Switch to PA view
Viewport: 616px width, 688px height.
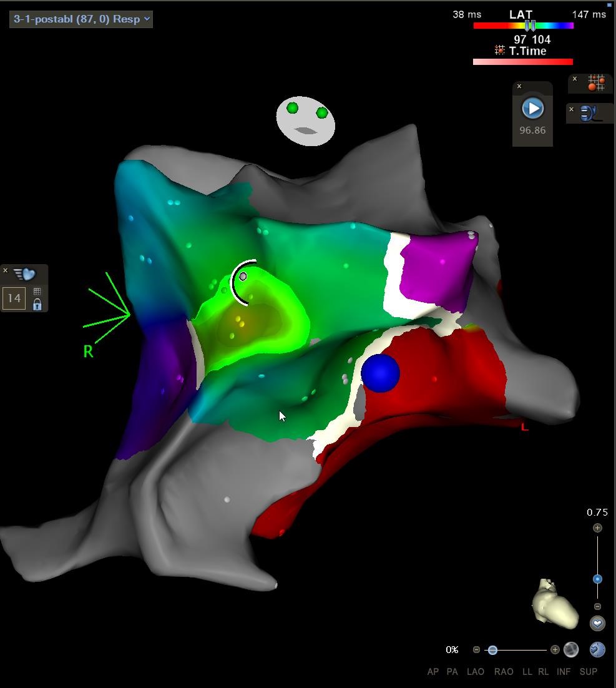452,672
